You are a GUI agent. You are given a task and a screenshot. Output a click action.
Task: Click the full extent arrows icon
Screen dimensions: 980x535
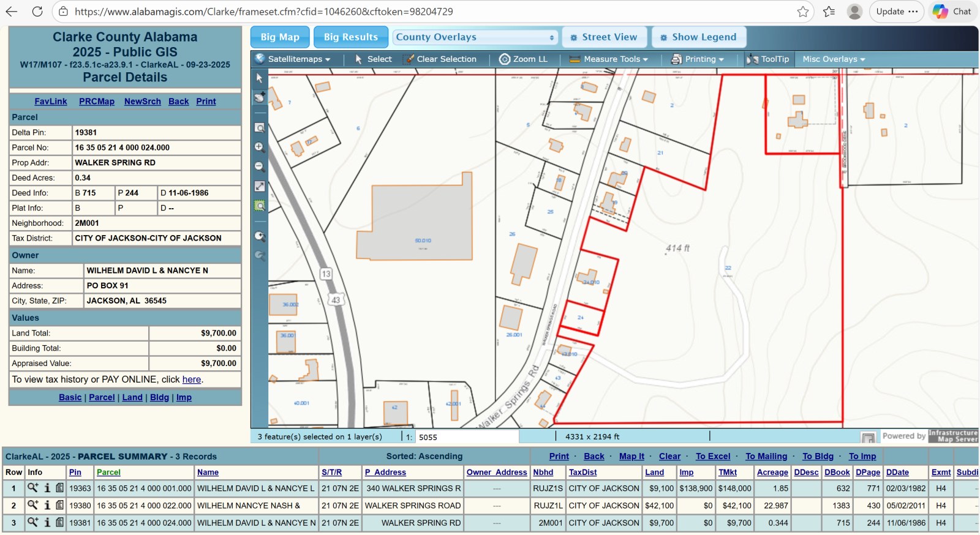point(260,186)
